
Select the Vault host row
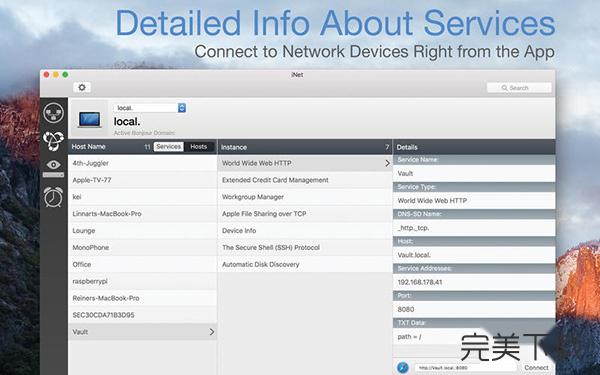coord(142,332)
